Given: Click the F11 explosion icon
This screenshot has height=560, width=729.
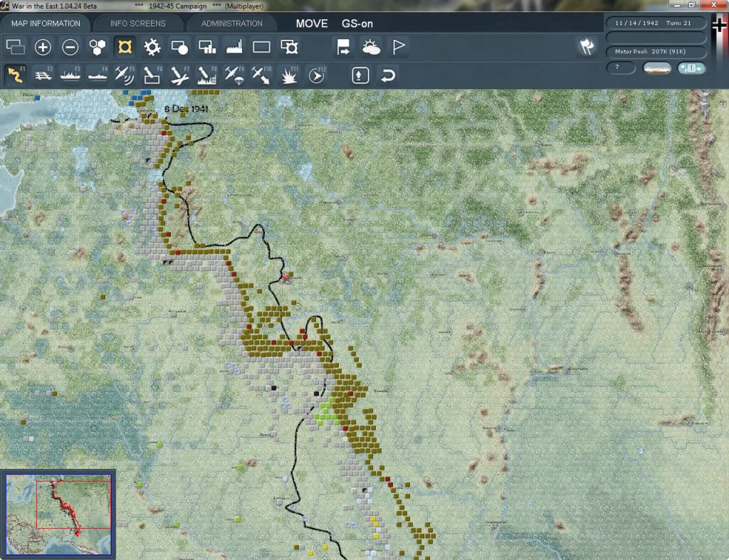Looking at the screenshot, I should click(x=289, y=75).
